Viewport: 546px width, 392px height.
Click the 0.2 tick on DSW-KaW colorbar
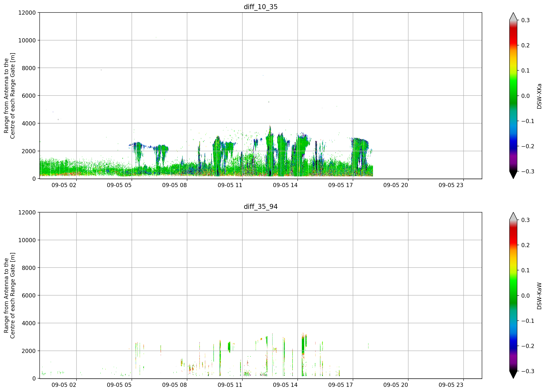[525, 245]
